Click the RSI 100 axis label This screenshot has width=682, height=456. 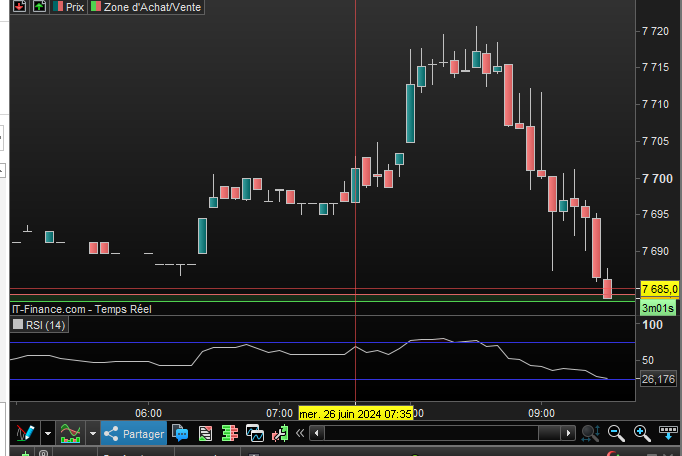click(x=652, y=325)
